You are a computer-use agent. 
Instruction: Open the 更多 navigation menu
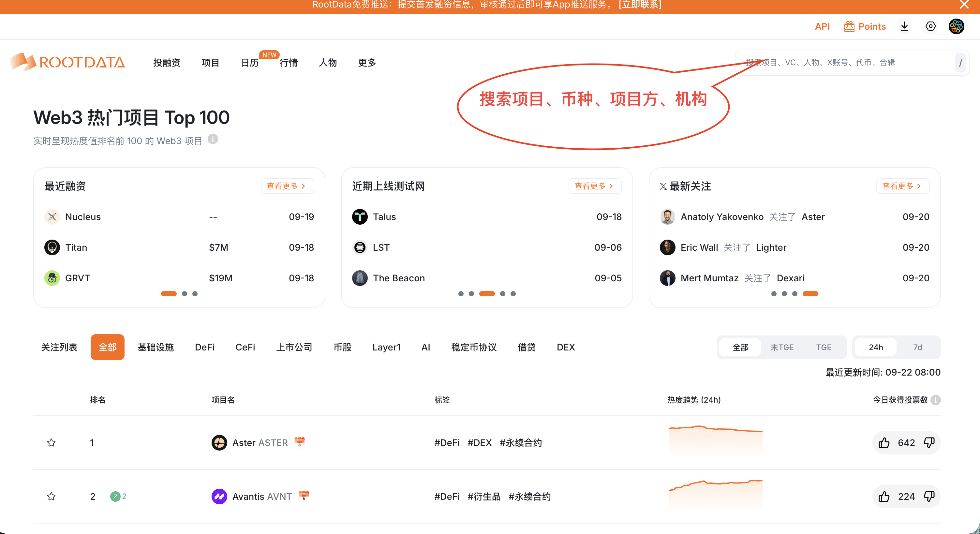(x=367, y=62)
